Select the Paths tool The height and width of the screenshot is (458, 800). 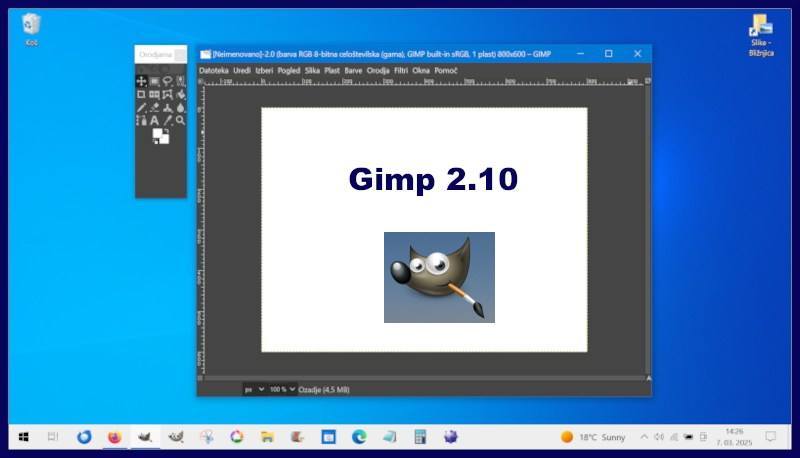point(141,120)
